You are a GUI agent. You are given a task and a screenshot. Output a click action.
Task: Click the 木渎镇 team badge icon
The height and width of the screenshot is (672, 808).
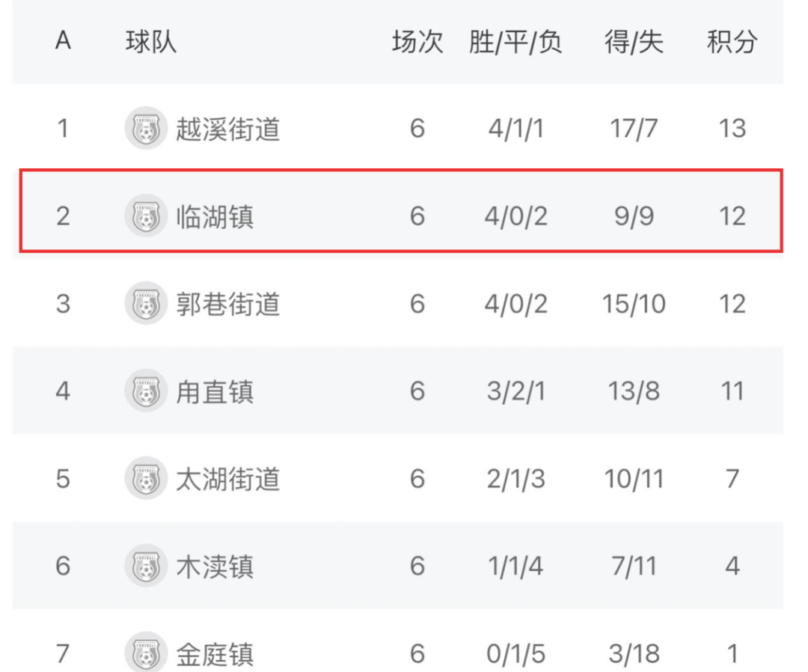pyautogui.click(x=145, y=566)
